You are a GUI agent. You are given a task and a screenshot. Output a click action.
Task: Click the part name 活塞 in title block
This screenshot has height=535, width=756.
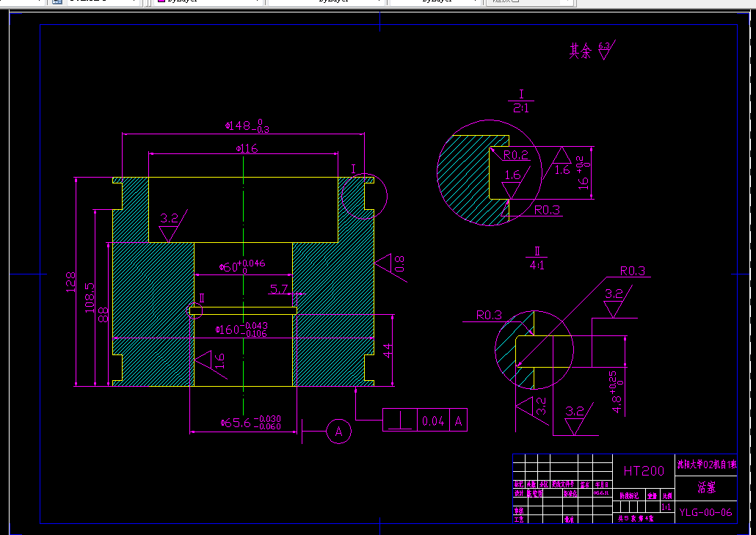pos(706,487)
